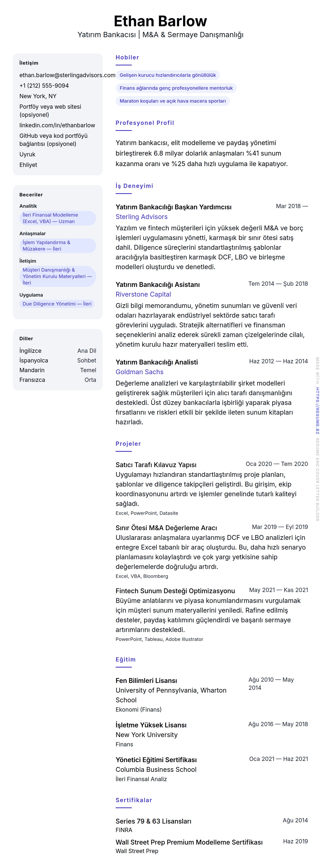Click the genç profesyonellere mentorluk hobby tag
321x868 pixels.
click(176, 88)
